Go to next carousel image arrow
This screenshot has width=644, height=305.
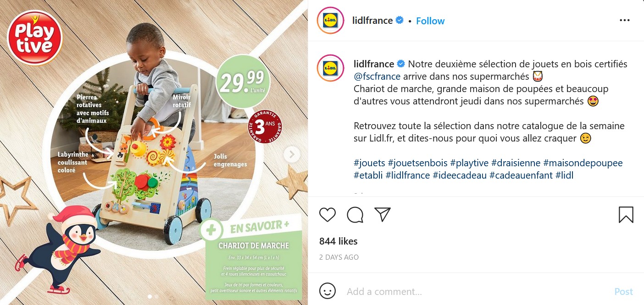pos(292,154)
